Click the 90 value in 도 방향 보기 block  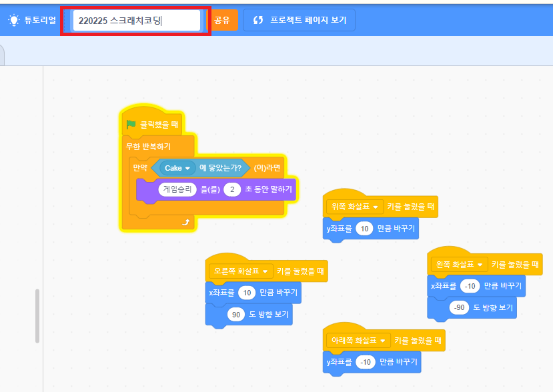pyautogui.click(x=237, y=313)
